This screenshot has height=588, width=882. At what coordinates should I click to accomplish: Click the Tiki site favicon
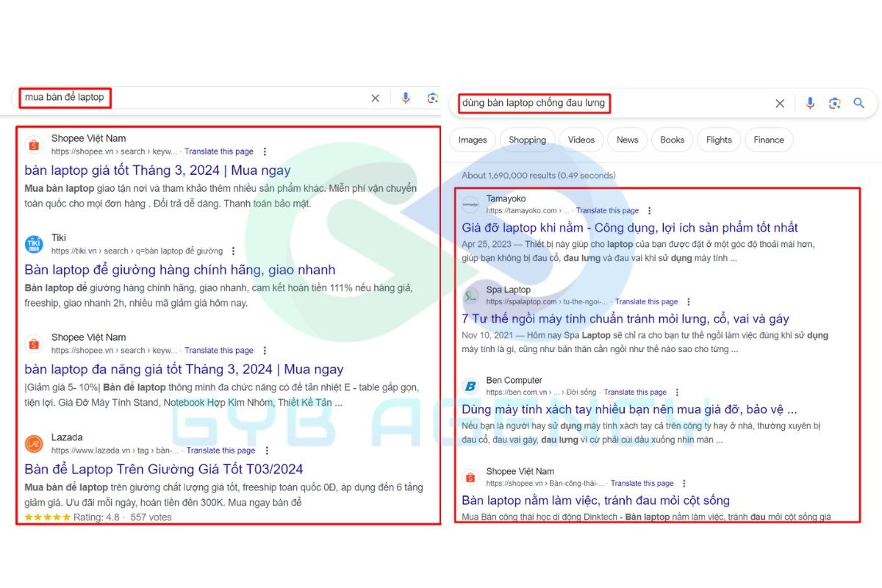pyautogui.click(x=34, y=244)
